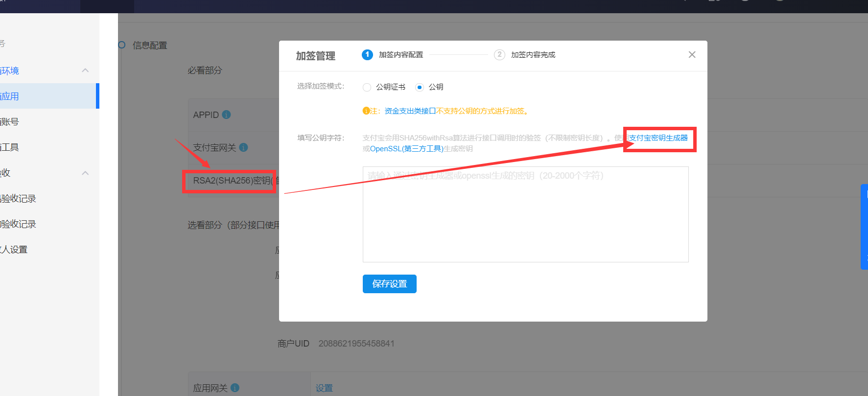Click the blue floating tab at right edge

pyautogui.click(x=864, y=227)
